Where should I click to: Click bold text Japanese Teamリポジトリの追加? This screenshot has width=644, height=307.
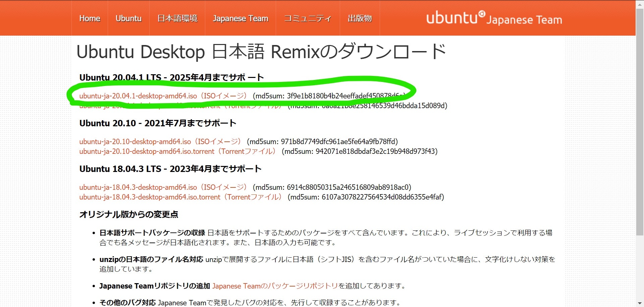155,286
